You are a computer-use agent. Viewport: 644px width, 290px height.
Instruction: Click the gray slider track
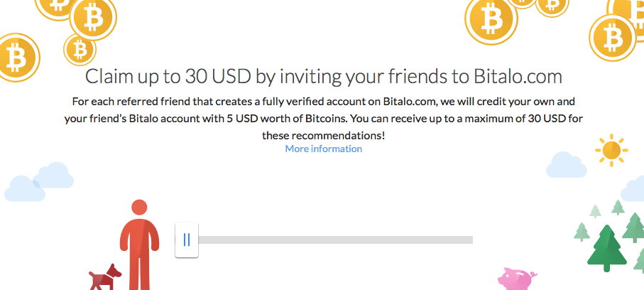click(335, 240)
